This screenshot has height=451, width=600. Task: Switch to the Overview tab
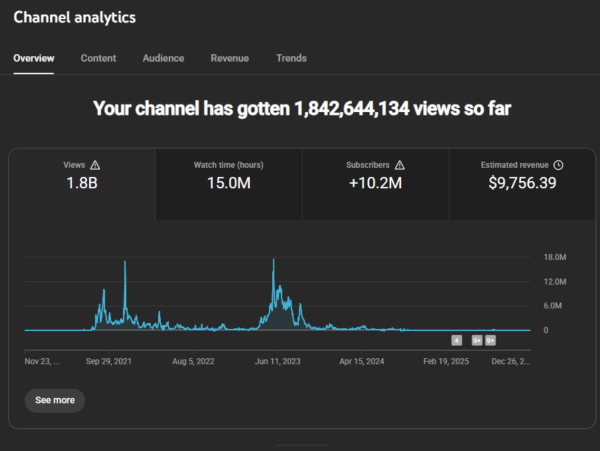coord(33,59)
